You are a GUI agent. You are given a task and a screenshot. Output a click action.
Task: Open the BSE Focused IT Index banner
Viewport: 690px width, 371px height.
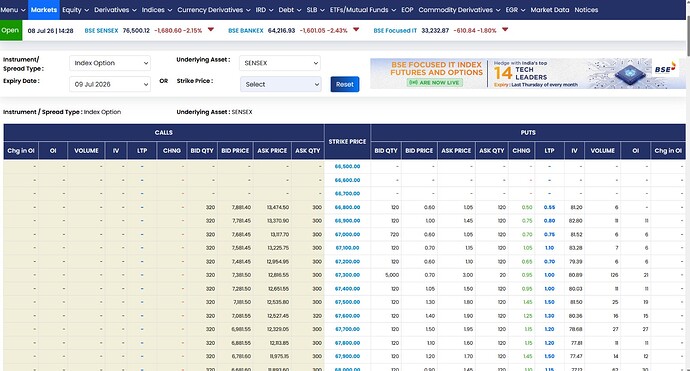pos(528,73)
